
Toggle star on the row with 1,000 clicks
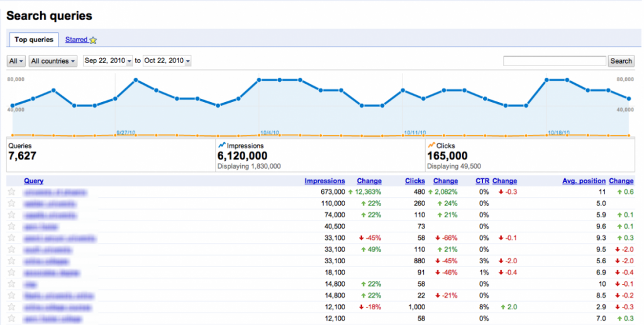pyautogui.click(x=11, y=307)
